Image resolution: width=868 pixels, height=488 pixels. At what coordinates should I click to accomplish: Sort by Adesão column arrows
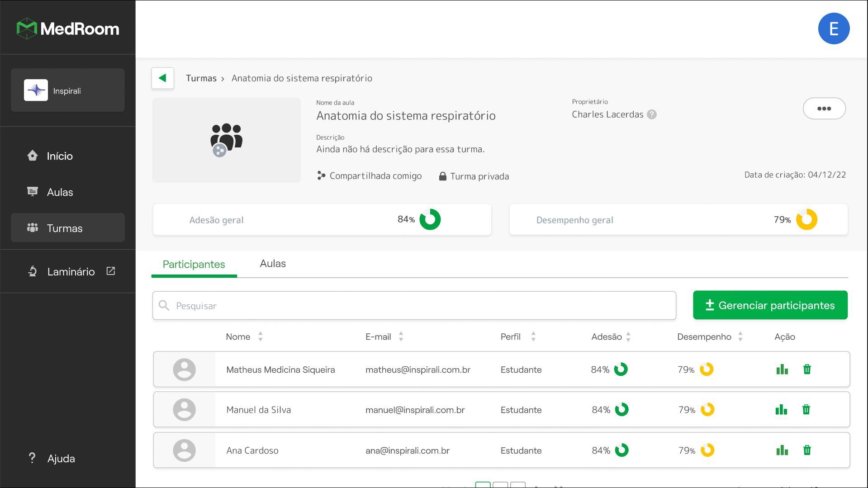tap(628, 336)
